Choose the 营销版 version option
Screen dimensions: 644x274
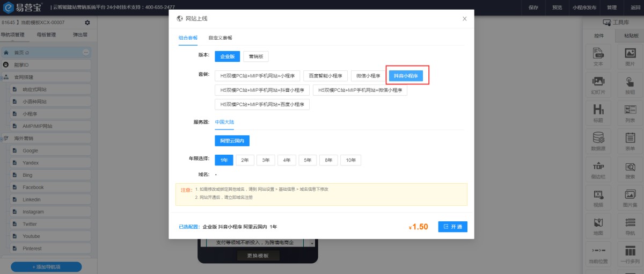pos(256,56)
